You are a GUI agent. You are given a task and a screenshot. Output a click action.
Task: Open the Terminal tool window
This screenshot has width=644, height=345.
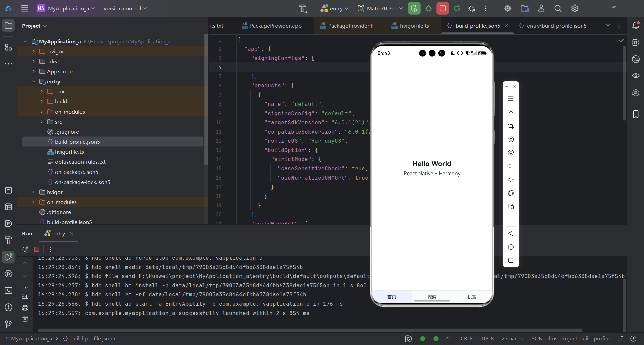8,291
